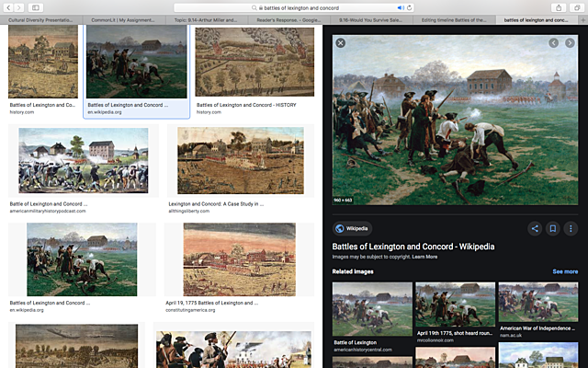Open 'Battles of Lexington and Concord - HISTORY' thumbnail

pos(254,62)
